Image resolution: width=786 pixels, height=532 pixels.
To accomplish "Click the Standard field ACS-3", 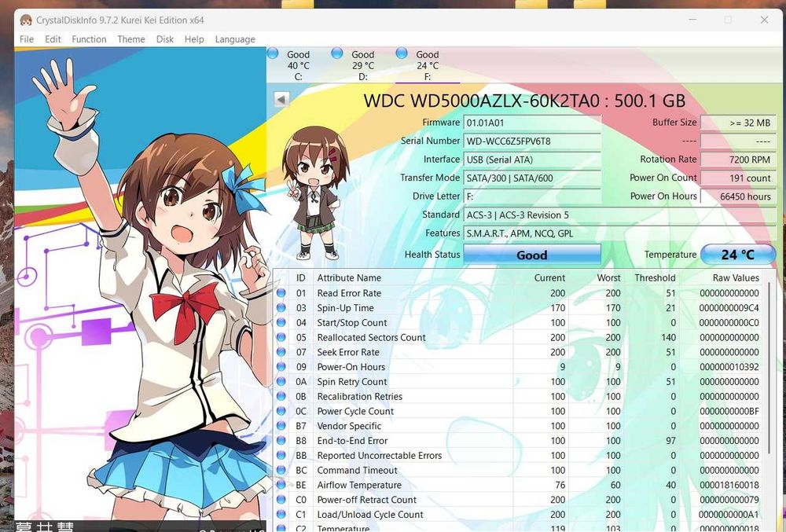I will (x=619, y=215).
